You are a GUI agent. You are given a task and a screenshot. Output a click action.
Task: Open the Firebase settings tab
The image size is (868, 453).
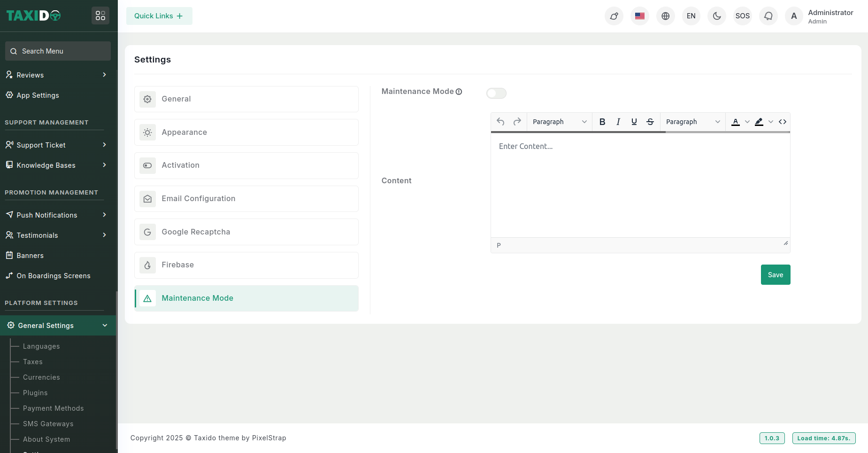tap(246, 265)
